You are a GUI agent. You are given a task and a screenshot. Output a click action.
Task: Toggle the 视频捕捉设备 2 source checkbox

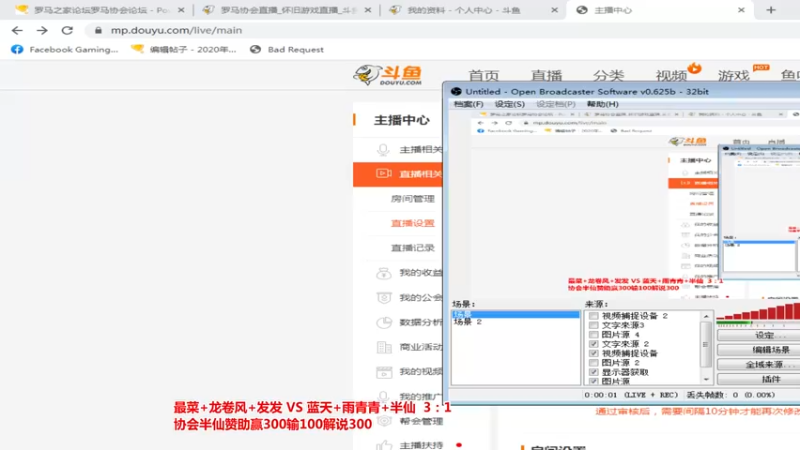(593, 316)
